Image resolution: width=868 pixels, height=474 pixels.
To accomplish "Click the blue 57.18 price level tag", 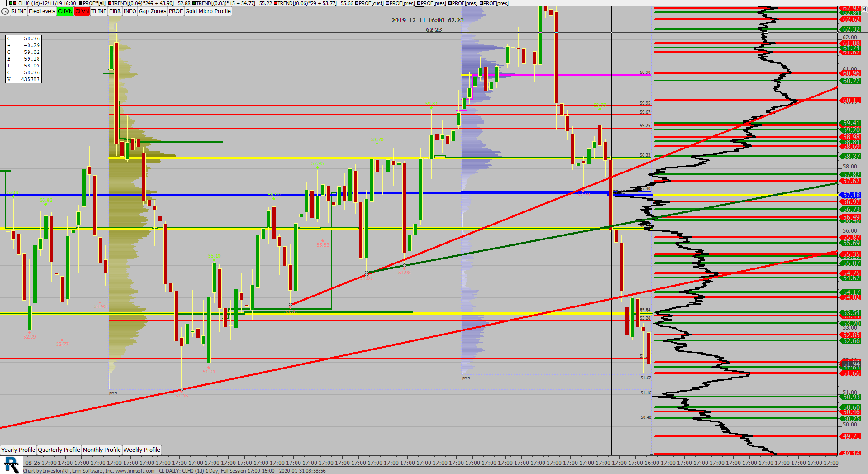I will [x=851, y=195].
